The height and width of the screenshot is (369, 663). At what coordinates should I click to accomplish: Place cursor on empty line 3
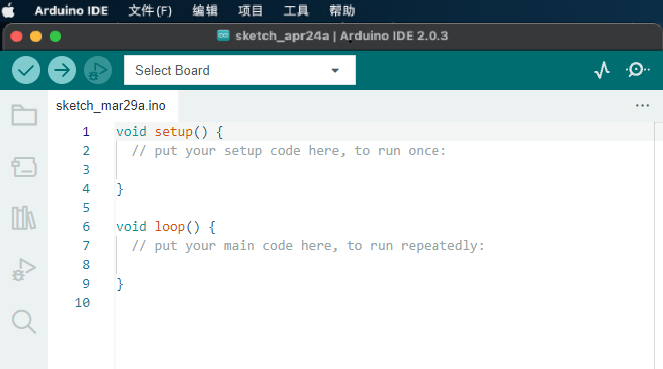(x=384, y=170)
